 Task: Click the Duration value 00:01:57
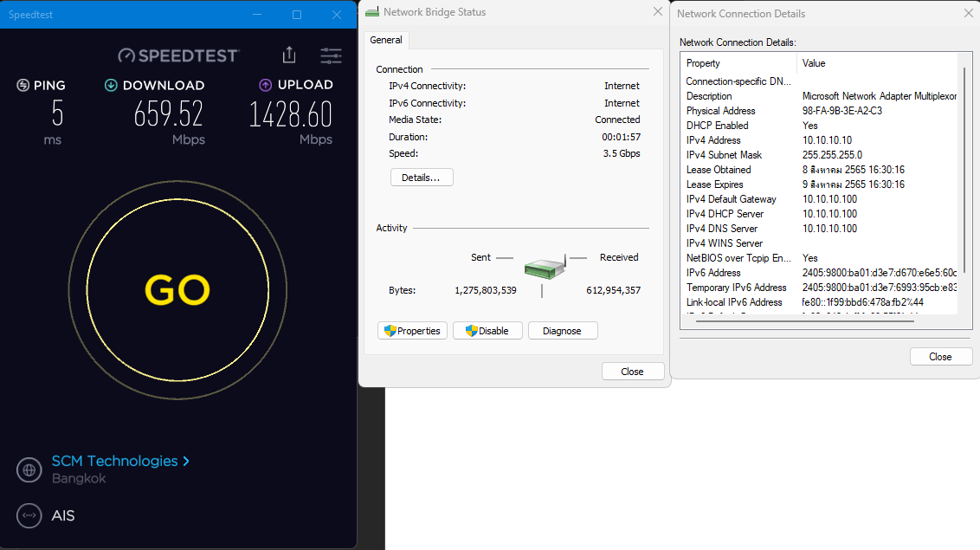pos(622,137)
